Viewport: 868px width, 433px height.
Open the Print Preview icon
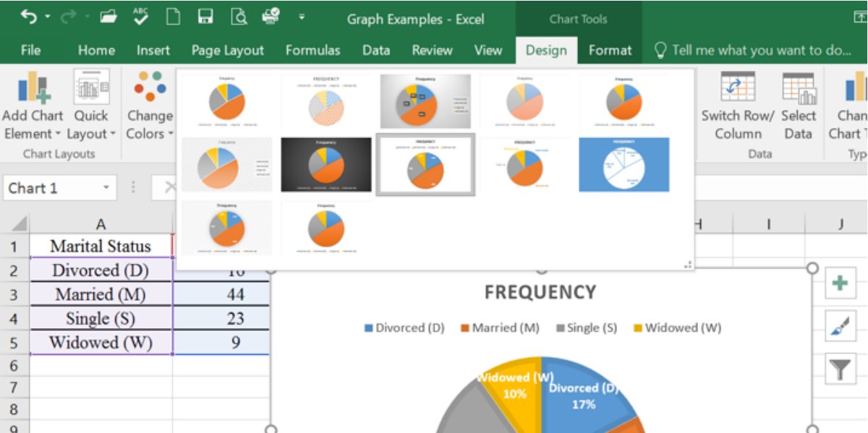(239, 16)
